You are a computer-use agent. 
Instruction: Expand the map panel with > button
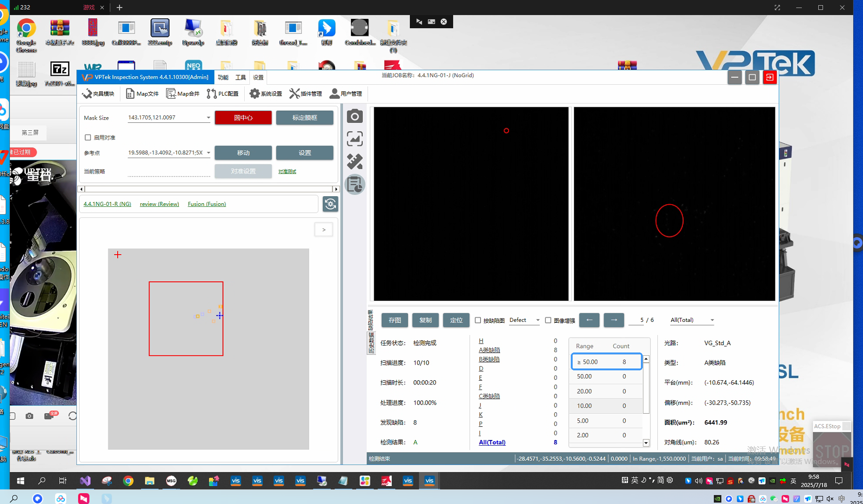324,230
